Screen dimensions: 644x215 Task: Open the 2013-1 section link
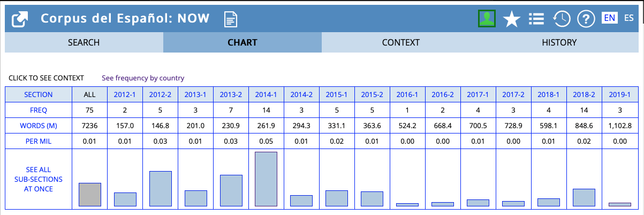[x=195, y=94]
